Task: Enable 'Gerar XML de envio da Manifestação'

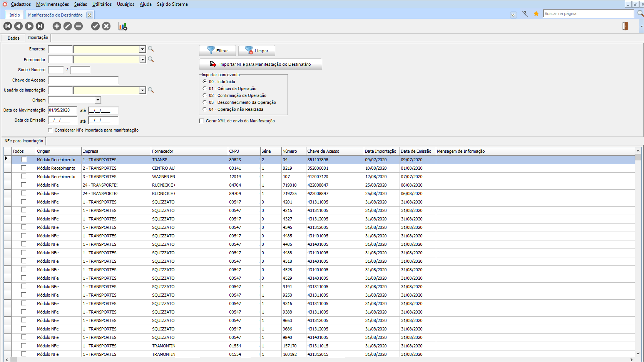Action: point(201,121)
